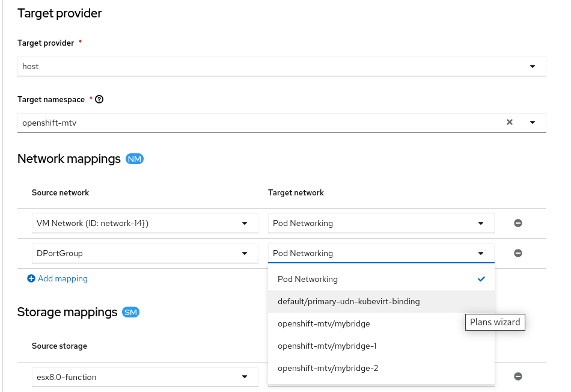Remove the VM Network mapping row
The width and height of the screenshot is (571, 392).
pos(518,223)
